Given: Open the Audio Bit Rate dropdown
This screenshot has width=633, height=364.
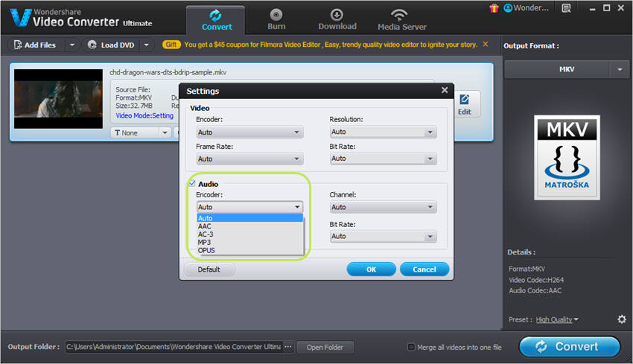Looking at the screenshot, I should coord(383,236).
